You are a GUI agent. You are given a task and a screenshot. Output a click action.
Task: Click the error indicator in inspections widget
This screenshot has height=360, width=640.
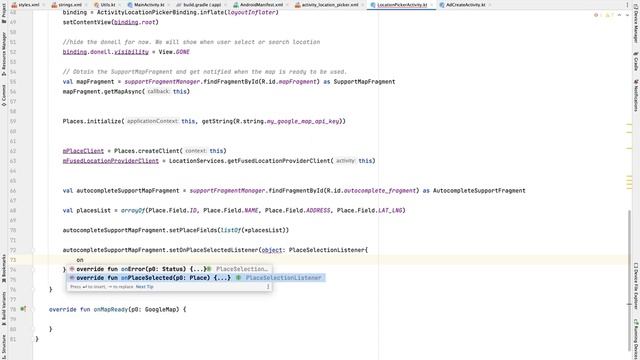coord(598,15)
